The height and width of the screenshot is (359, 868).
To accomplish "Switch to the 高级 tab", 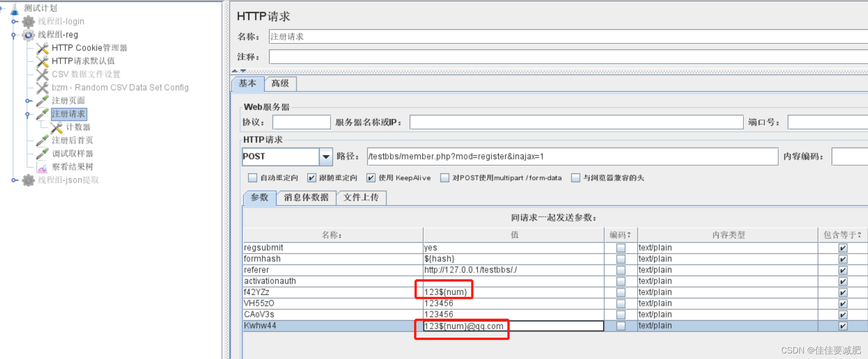I will pos(280,83).
